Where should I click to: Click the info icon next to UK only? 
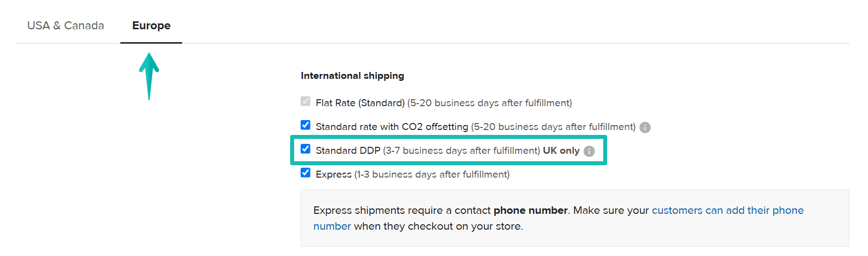pyautogui.click(x=589, y=151)
